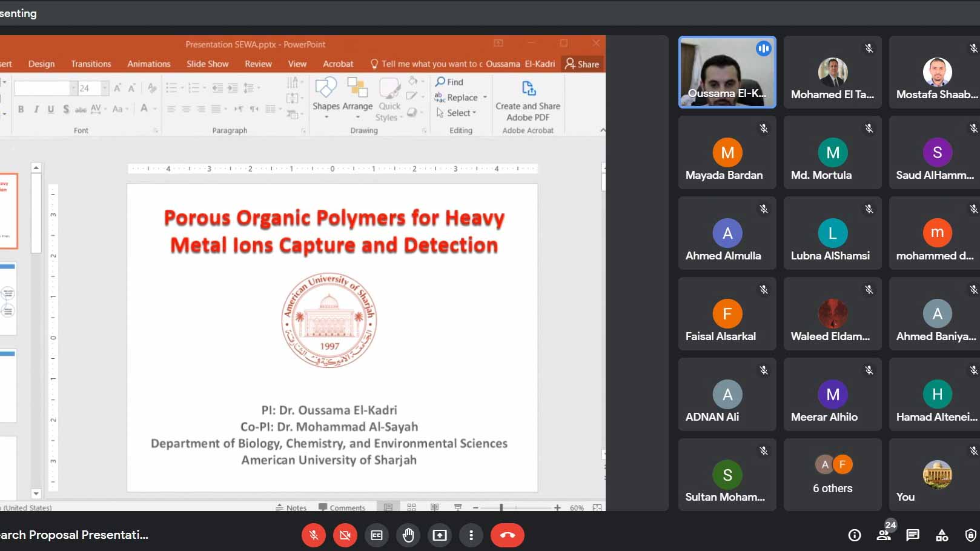The height and width of the screenshot is (551, 980).
Task: Adjust the PowerPoint zoom slider
Action: pos(501,507)
